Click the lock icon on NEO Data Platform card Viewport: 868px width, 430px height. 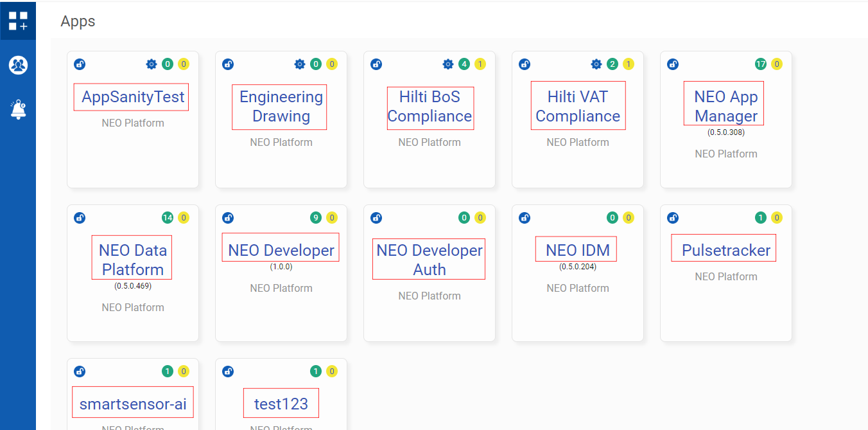point(80,218)
